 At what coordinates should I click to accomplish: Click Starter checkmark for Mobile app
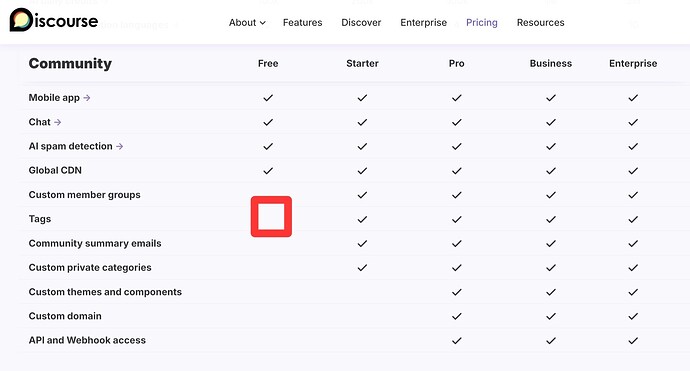tap(362, 98)
